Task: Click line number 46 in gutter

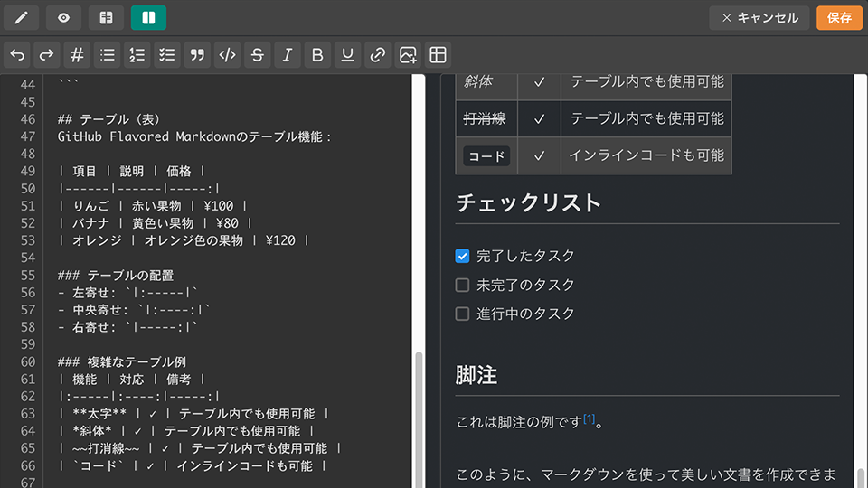Action: click(28, 119)
